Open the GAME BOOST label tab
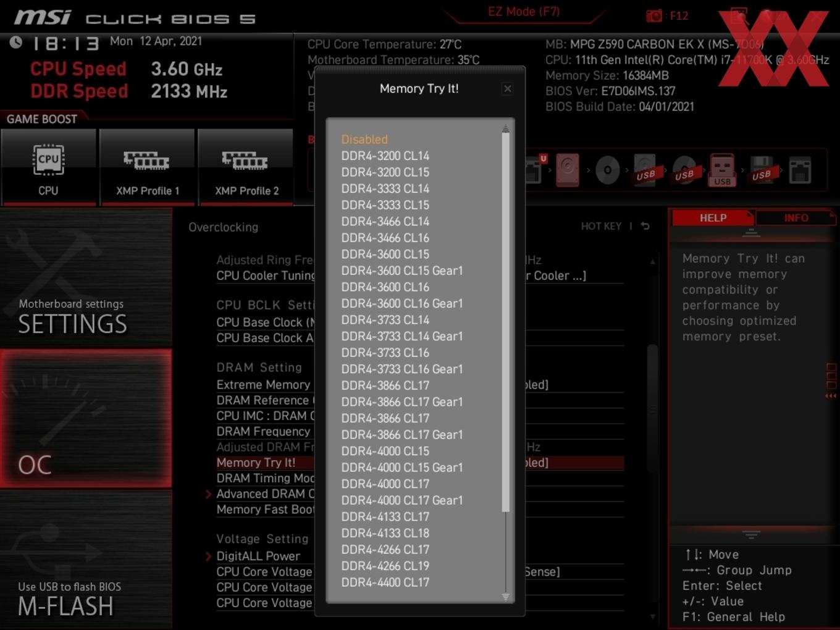 (x=42, y=119)
